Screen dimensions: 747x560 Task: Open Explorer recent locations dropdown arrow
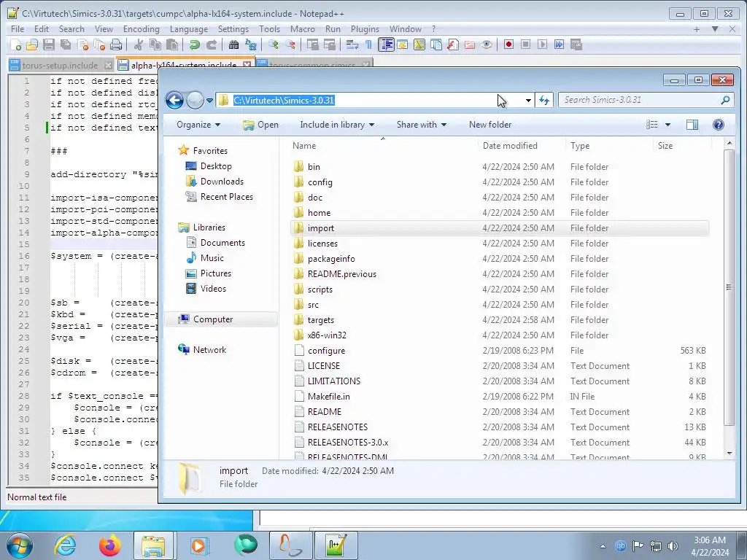[209, 101]
